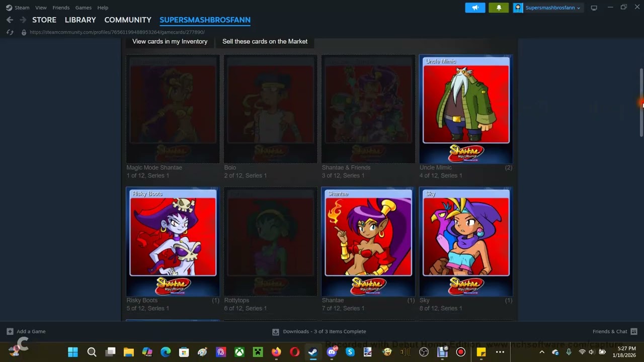644x362 pixels.
Task: Click the Friends & Chat label
Action: [x=610, y=331]
